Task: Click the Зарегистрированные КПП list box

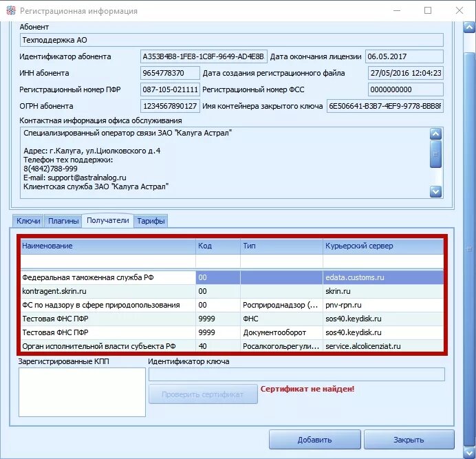Action: point(82,392)
